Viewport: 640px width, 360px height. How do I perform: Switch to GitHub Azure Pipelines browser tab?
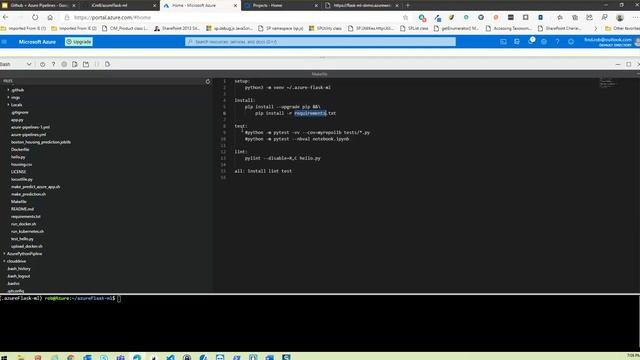tap(39, 5)
